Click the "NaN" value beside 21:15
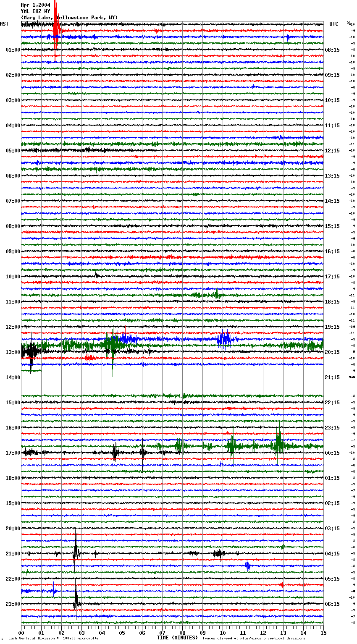Screen dimensions: 357x644 (x=352, y=377)
